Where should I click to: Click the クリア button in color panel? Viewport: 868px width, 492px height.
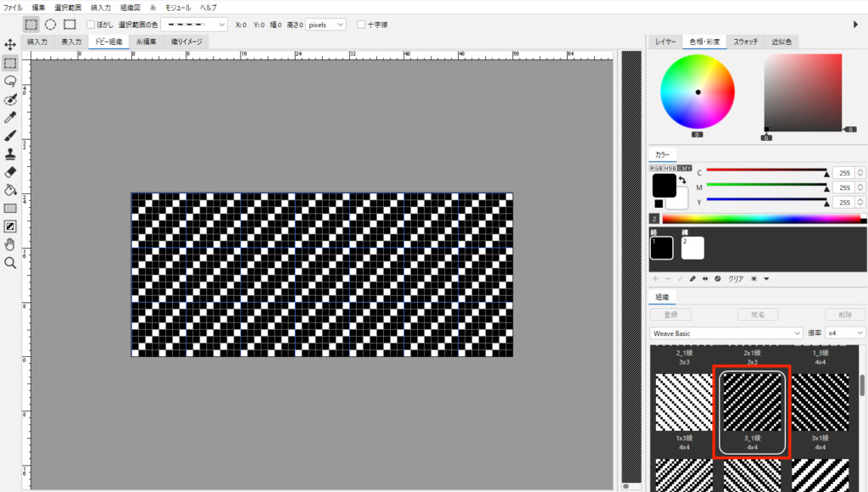(x=736, y=278)
